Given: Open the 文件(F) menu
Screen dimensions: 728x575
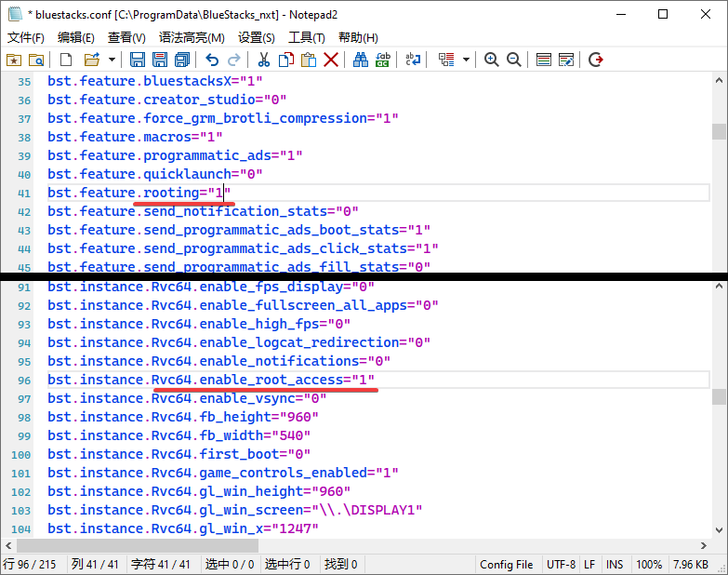Looking at the screenshot, I should (x=26, y=37).
